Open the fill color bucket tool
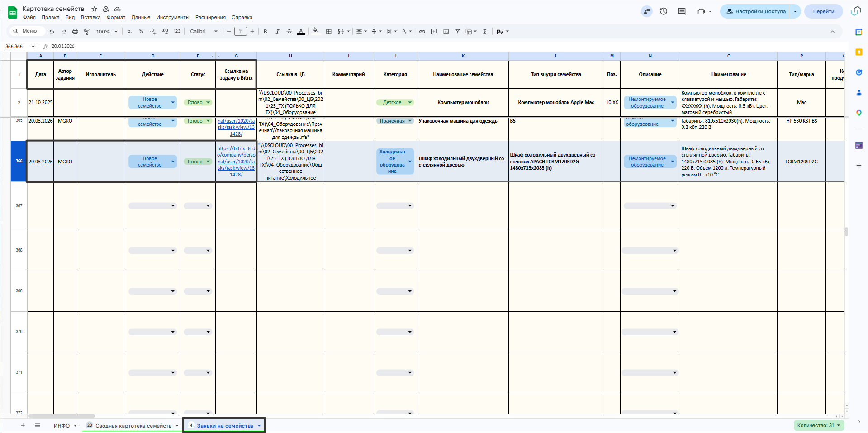Screen dimensions: 868x433 pyautogui.click(x=316, y=31)
